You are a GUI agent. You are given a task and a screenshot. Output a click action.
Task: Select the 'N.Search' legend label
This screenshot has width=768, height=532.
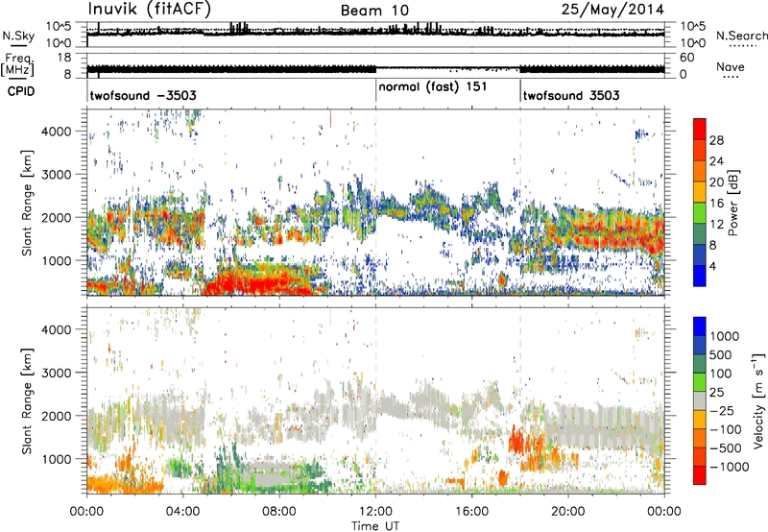click(x=741, y=36)
